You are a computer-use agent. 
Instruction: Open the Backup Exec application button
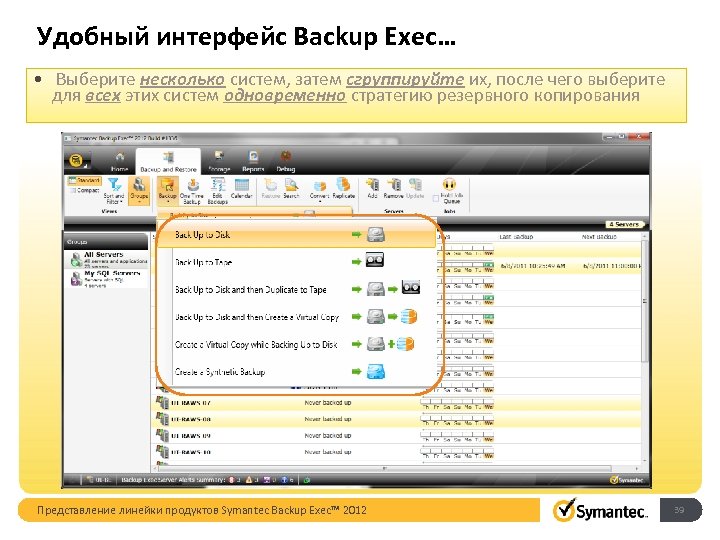[77, 161]
